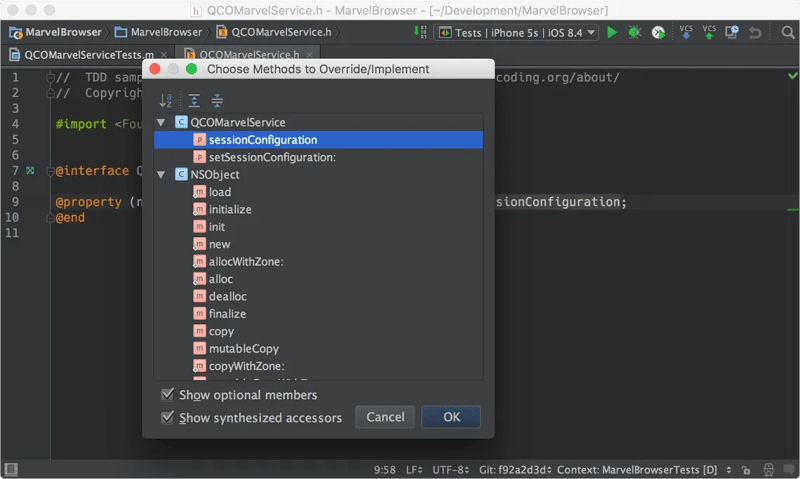Open Git branch f92a2d3d selector
This screenshot has height=479, width=800.
coord(515,470)
